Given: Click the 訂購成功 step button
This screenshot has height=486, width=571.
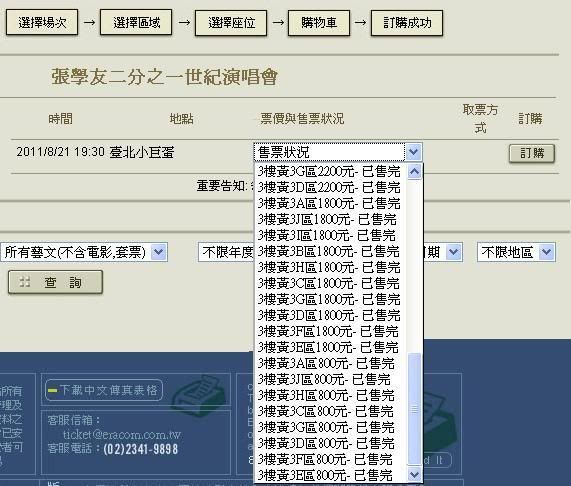Looking at the screenshot, I should coord(407,23).
